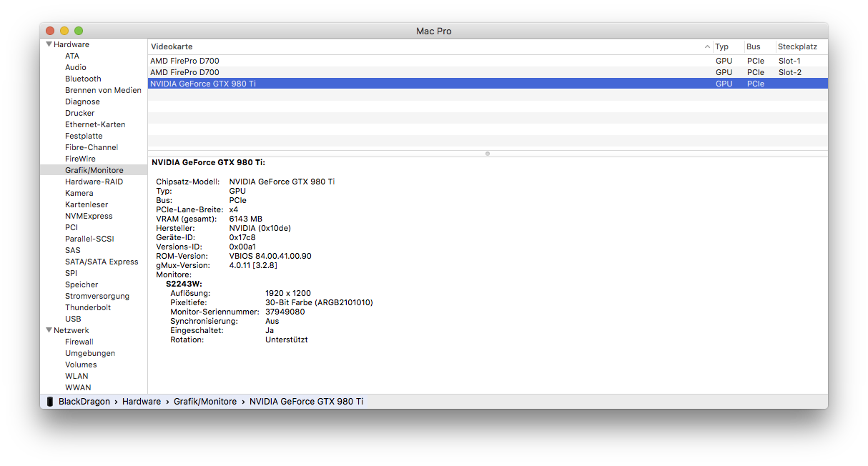Screen dimensions: 868x466
Task: Select Grafik/Monitore in the sidebar list
Action: (94, 170)
